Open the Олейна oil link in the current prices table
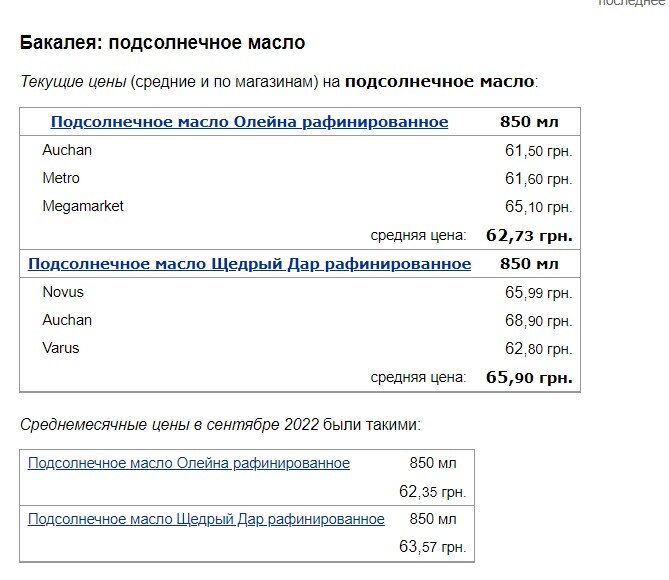Image resolution: width=669 pixels, height=580 pixels. click(249, 122)
